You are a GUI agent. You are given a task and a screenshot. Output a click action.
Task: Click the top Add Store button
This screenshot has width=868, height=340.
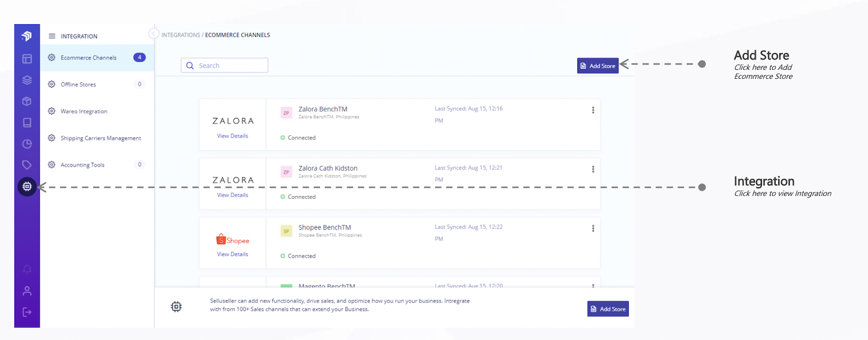598,66
